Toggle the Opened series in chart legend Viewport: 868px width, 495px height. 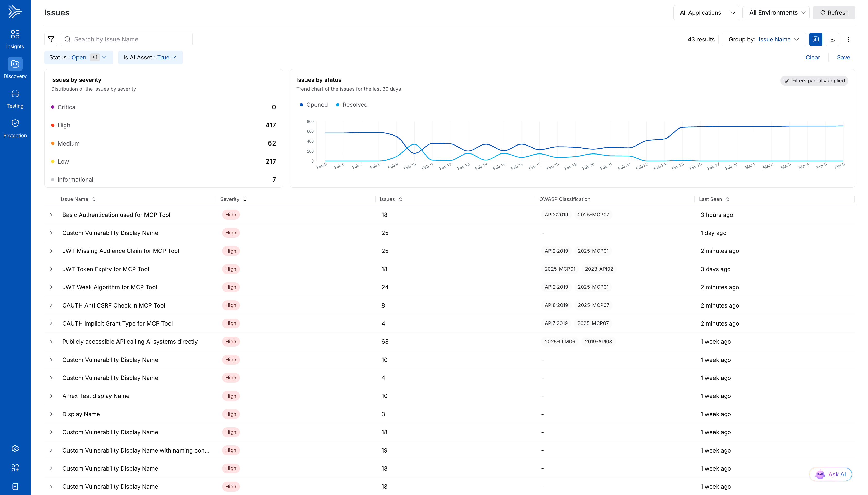[x=313, y=105]
